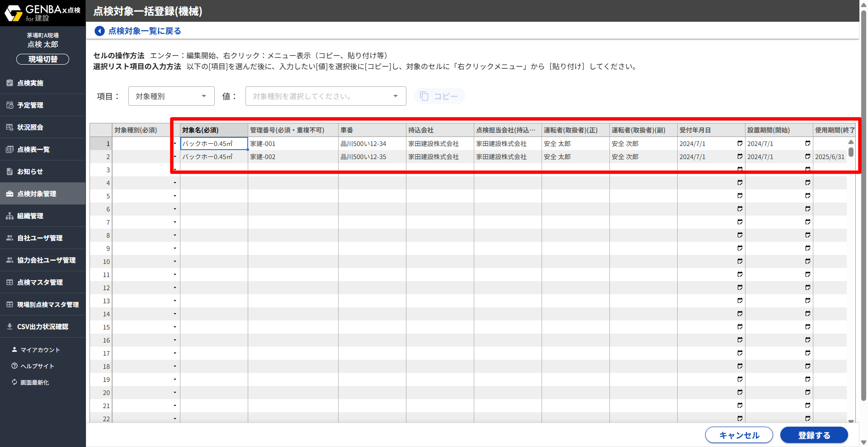The width and height of the screenshot is (868, 447).
Task: Click the キャンセル button
Action: (x=739, y=435)
